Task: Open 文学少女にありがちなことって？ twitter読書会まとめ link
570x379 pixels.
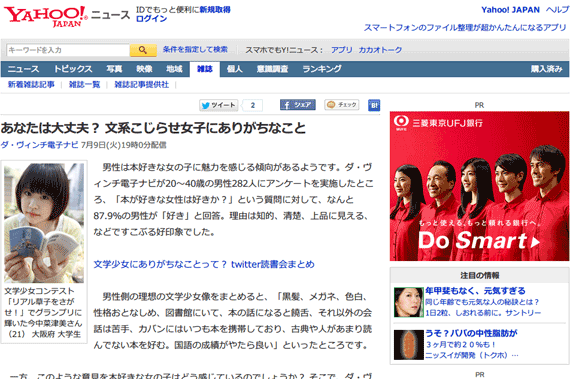Action: click(204, 264)
